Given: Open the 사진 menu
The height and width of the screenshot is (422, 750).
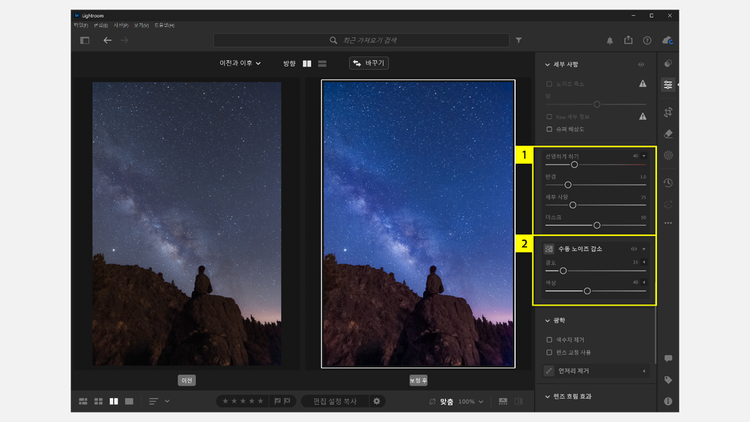Looking at the screenshot, I should click(x=121, y=25).
